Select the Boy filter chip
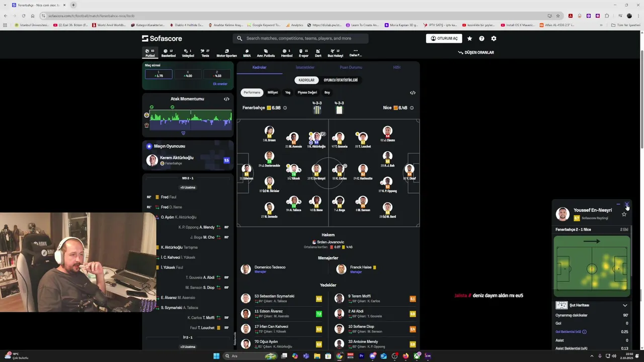644x362 pixels. point(327,93)
